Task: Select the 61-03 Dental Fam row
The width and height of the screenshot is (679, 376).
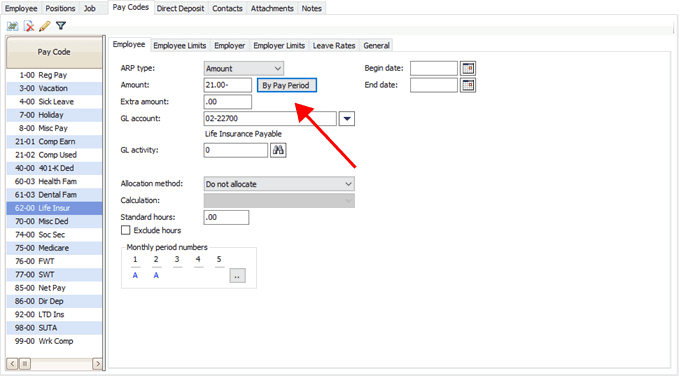Action: [54, 195]
